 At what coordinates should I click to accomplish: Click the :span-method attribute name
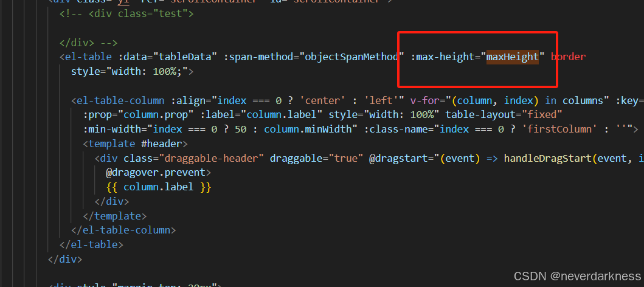[258, 57]
